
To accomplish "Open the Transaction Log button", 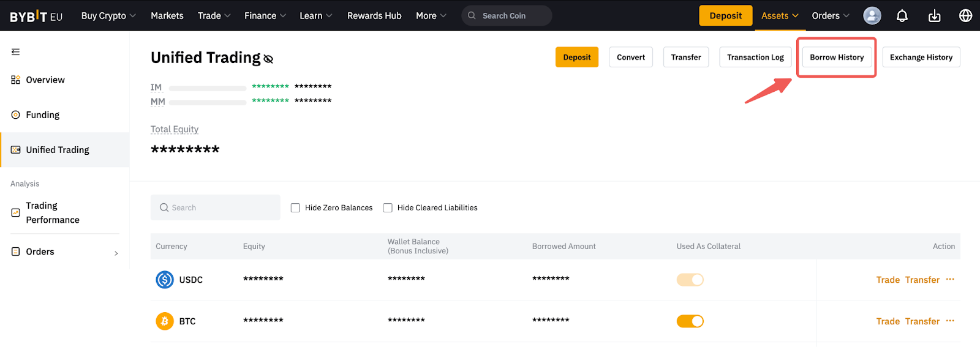I will pos(755,58).
